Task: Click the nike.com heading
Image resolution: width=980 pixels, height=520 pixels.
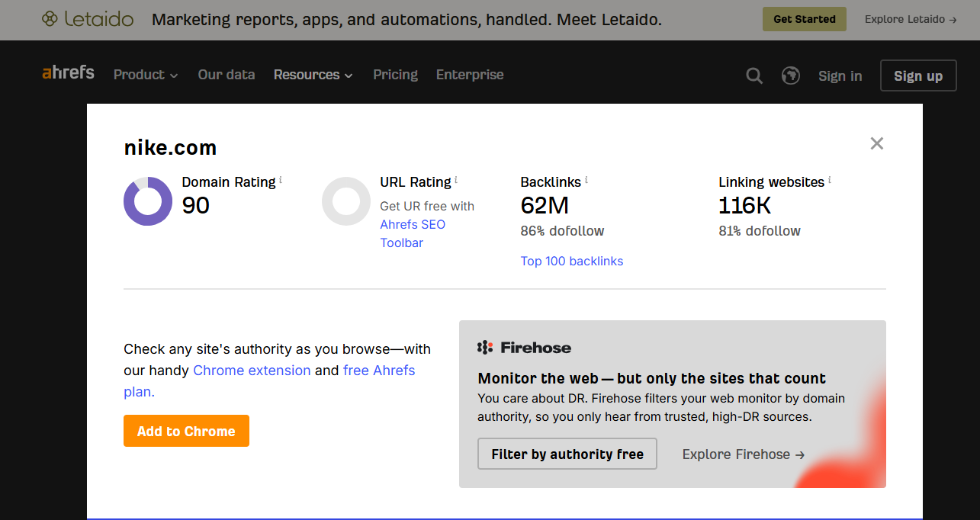Action: tap(170, 148)
